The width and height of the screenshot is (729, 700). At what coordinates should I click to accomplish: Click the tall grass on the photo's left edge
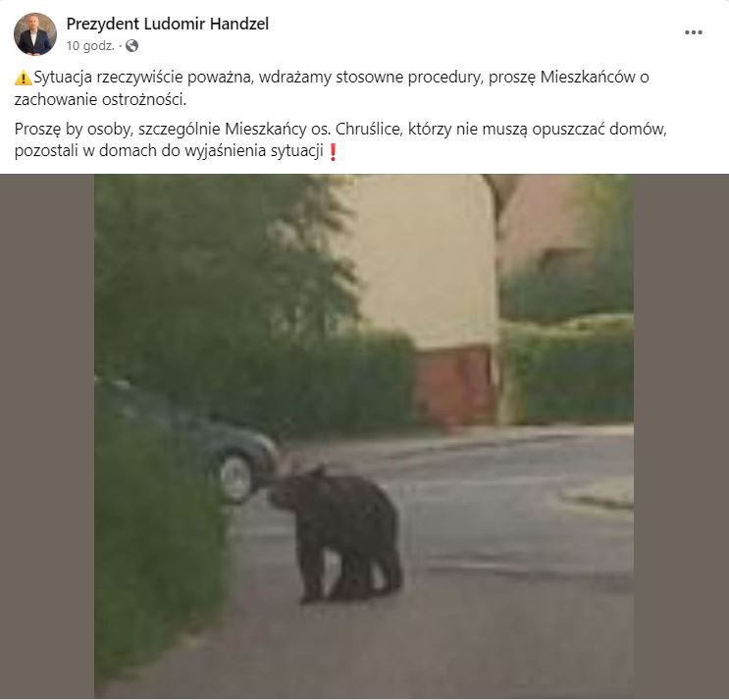pos(158,559)
